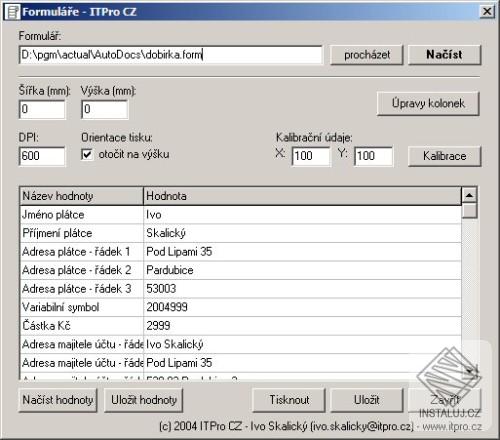This screenshot has width=500, height=440.
Task: Open Úpravy kolonek
Action: pos(428,104)
